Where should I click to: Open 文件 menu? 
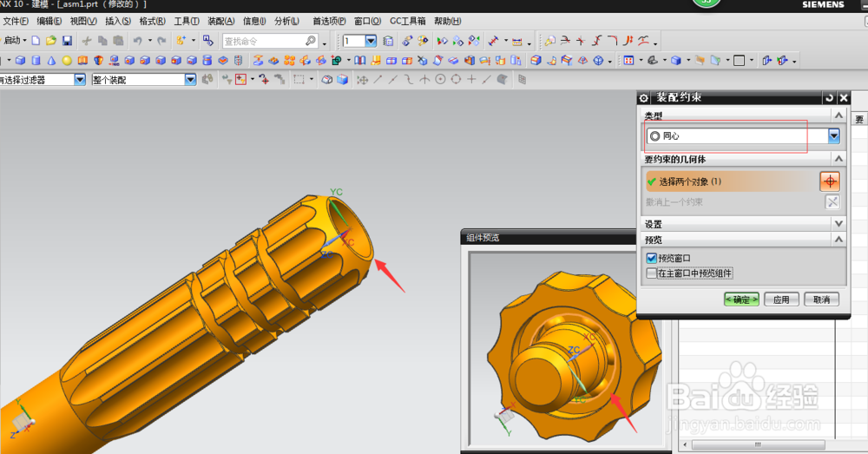pos(15,21)
